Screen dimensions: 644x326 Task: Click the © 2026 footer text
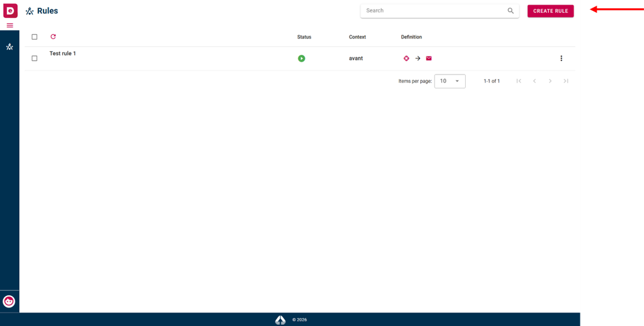pyautogui.click(x=300, y=320)
